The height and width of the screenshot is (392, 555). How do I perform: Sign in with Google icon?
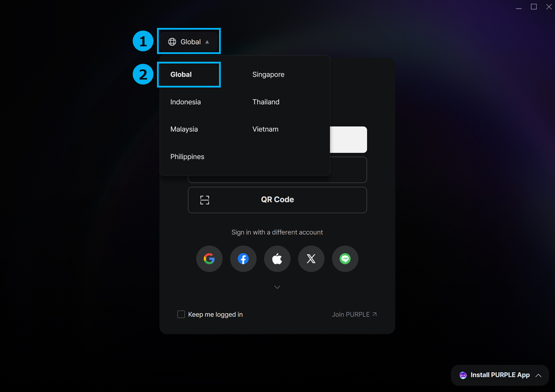(209, 258)
